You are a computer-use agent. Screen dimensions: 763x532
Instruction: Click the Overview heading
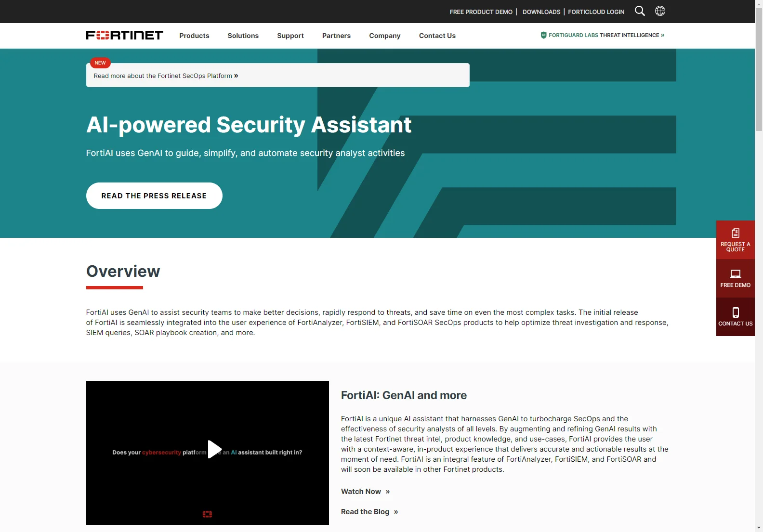coord(123,271)
